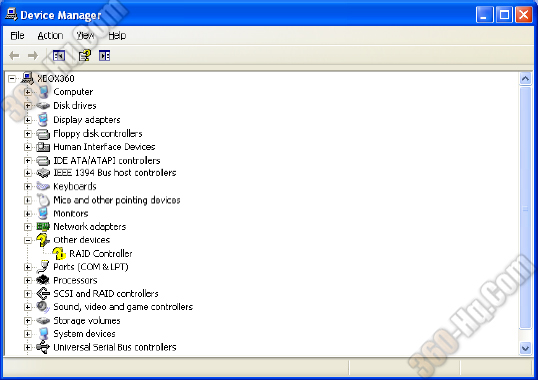Click the IDE ATA/ATAPI controllers icon
The image size is (538, 380).
point(43,161)
